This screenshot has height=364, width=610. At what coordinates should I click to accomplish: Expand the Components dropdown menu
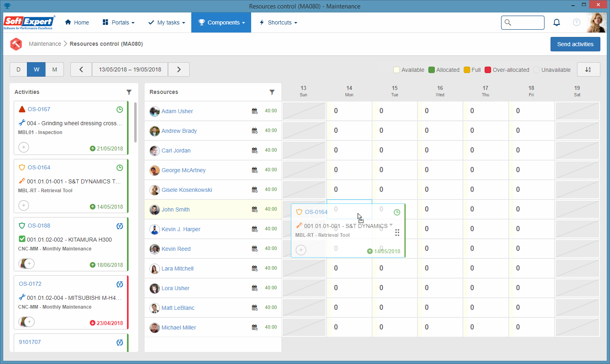[x=221, y=22]
